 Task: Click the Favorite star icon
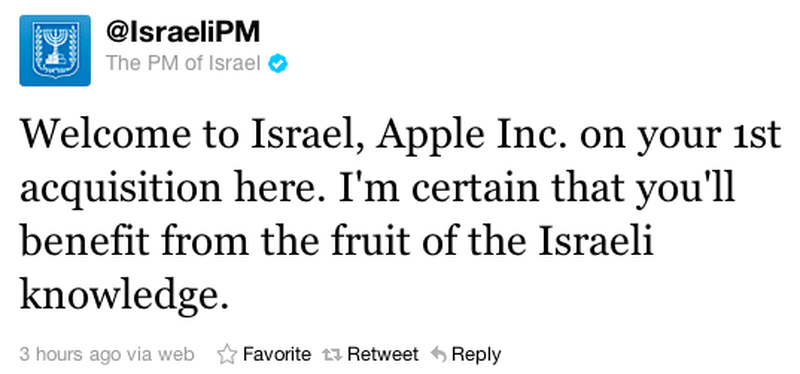227,355
